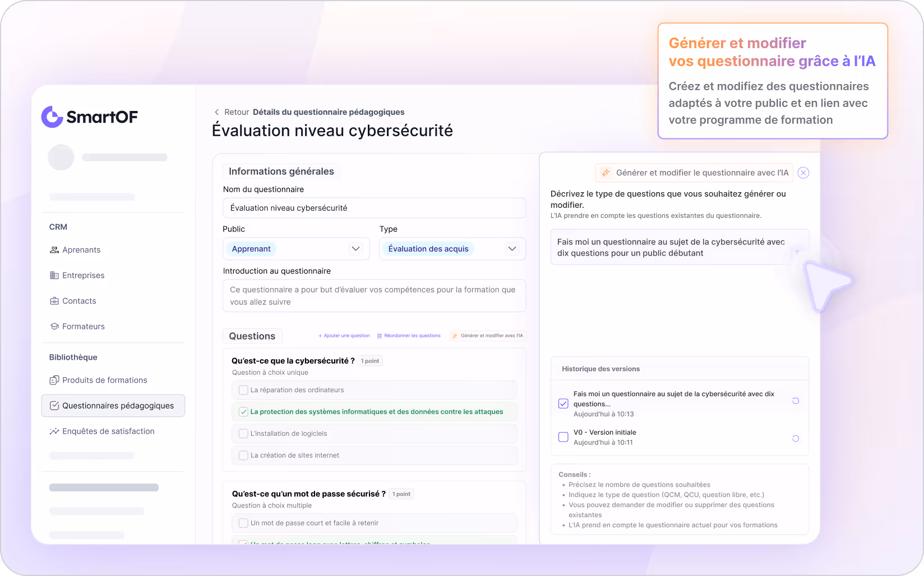924x576 pixels.
Task: Click the Aprenants icon in the sidebar
Action: 53,250
